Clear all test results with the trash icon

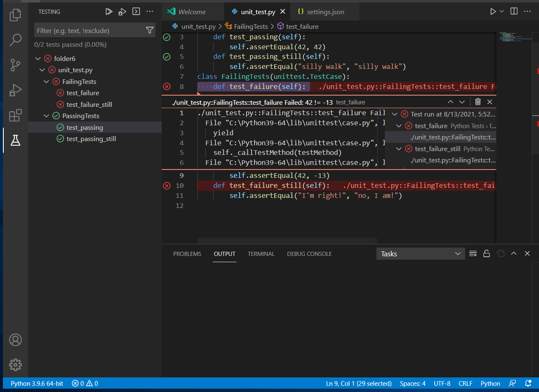coord(478,101)
